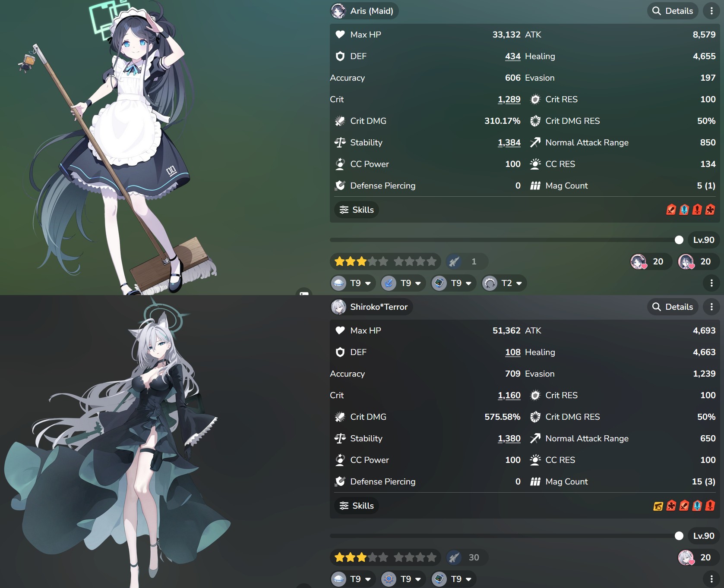Screen dimensions: 724x588
Task: Click Aris (Maid) Lv.90 level field
Action: (x=704, y=240)
